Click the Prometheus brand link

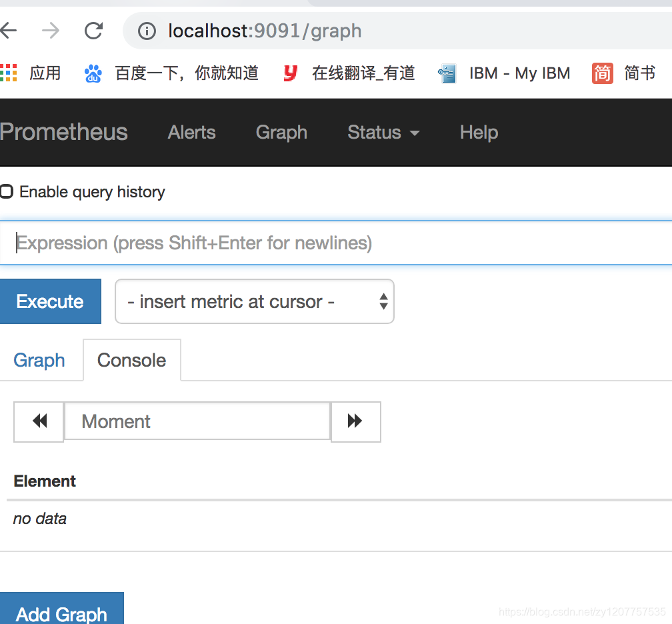[x=63, y=132]
